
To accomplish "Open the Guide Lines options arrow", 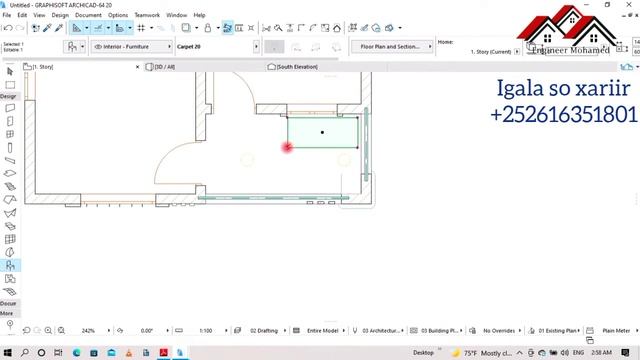I will [x=87, y=28].
